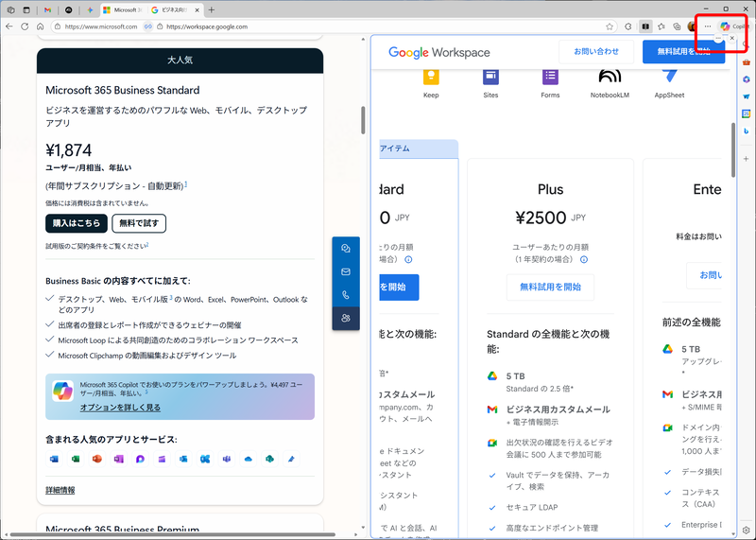
Task: Open the 詳細情報 link
Action: 60,490
